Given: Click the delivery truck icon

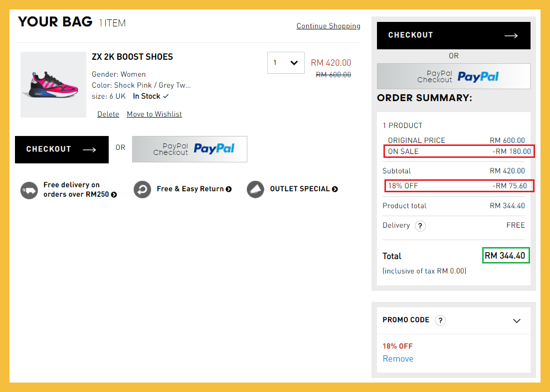Looking at the screenshot, I should coord(29,190).
